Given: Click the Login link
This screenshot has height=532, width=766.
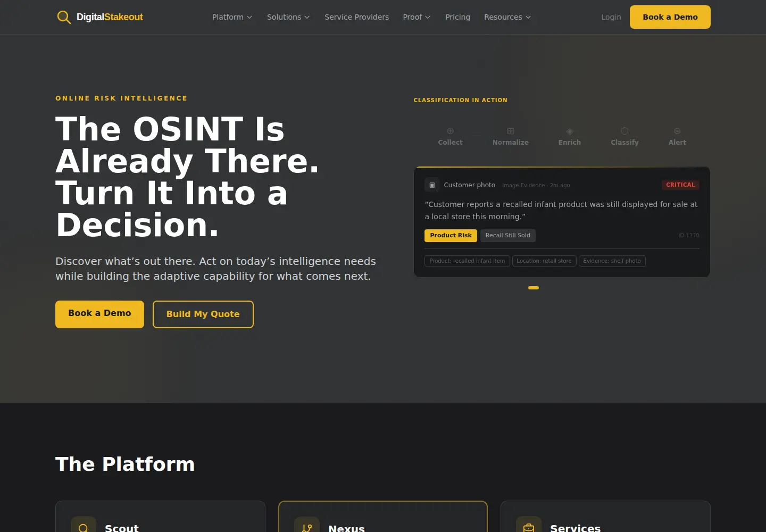Looking at the screenshot, I should (611, 17).
